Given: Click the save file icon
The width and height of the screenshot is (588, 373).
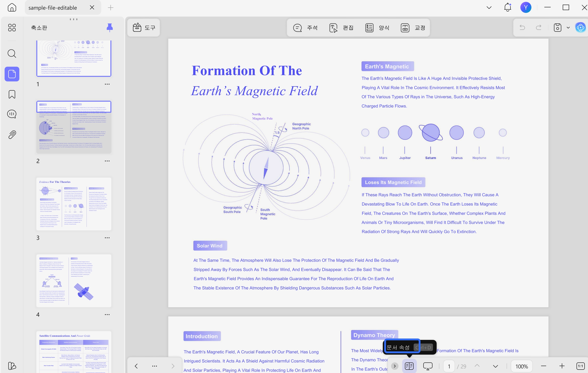Looking at the screenshot, I should 557,27.
